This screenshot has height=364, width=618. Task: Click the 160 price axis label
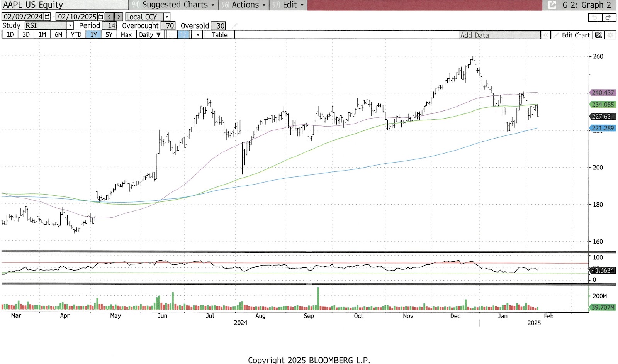(x=598, y=242)
